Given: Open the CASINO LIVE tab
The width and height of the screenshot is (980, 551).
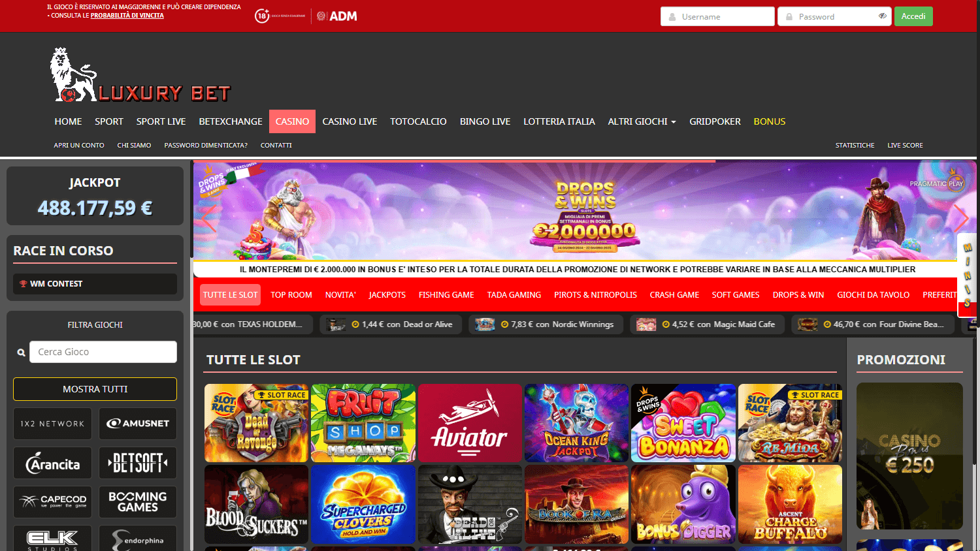Looking at the screenshot, I should click(350, 121).
